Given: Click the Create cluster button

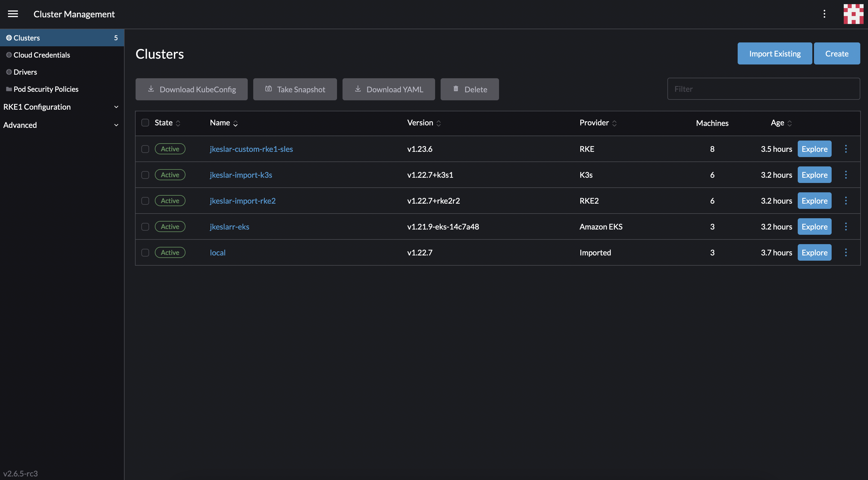Looking at the screenshot, I should (x=837, y=53).
